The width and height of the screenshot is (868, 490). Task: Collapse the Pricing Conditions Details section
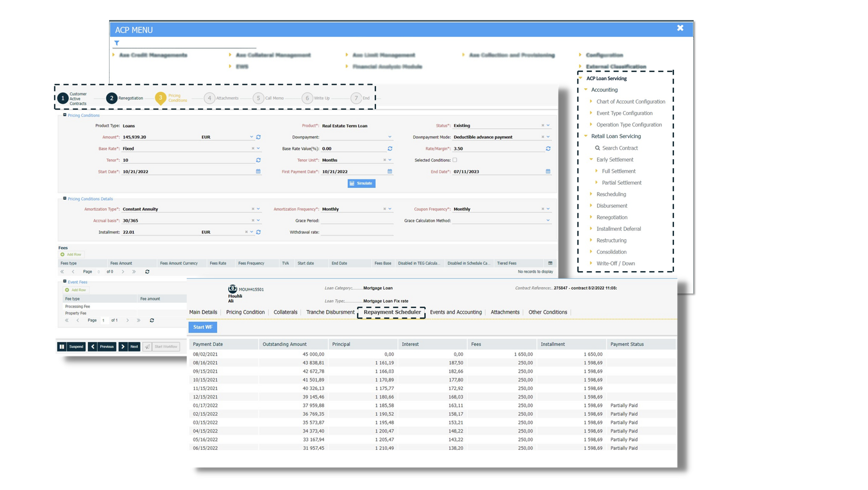pos(65,198)
